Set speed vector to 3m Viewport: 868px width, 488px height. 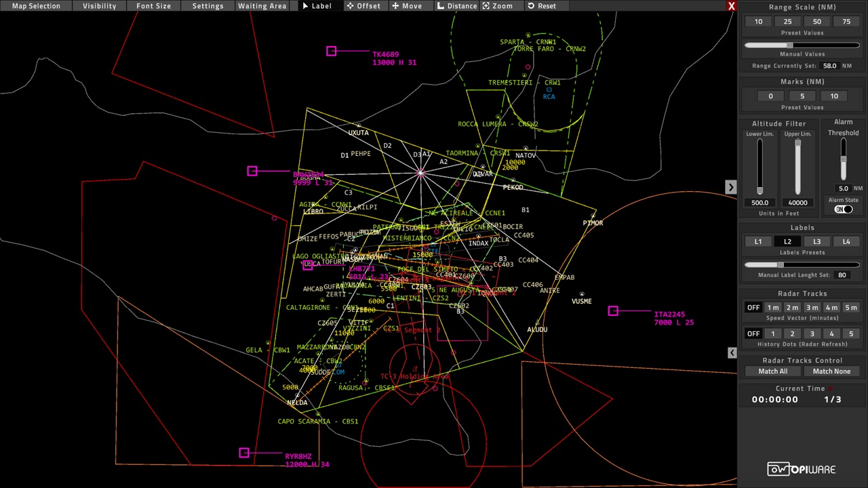(812, 308)
